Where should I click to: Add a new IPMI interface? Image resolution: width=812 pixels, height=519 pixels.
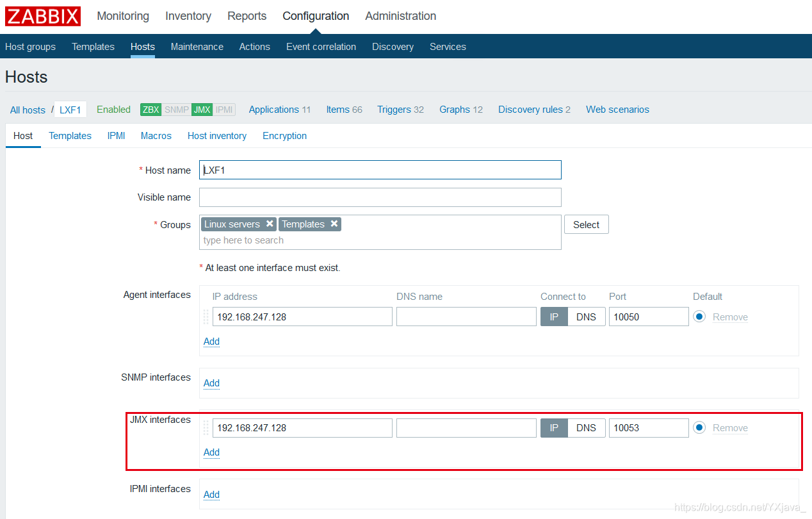pos(211,495)
